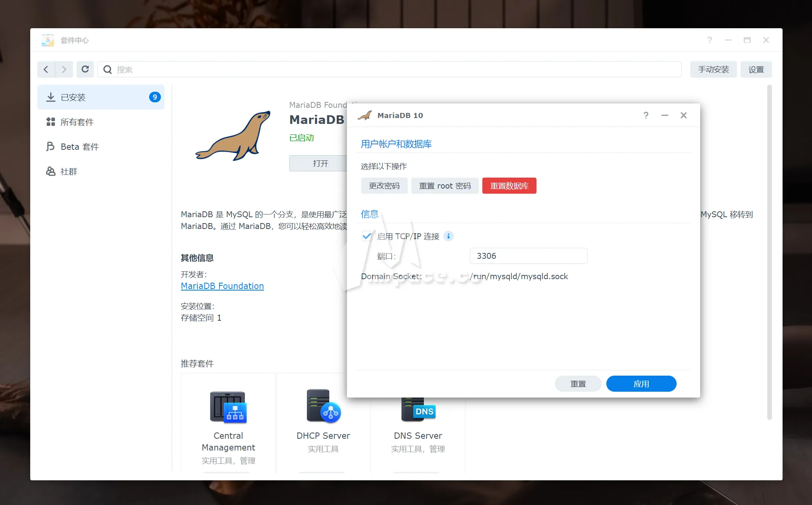This screenshot has height=505, width=812.
Task: Select 社群 in the sidebar
Action: point(101,171)
